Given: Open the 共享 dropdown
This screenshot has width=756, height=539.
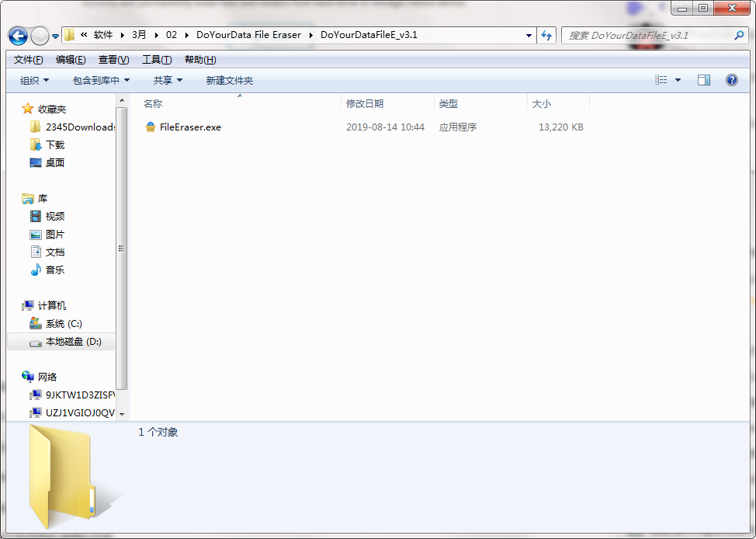Looking at the screenshot, I should click(x=168, y=81).
